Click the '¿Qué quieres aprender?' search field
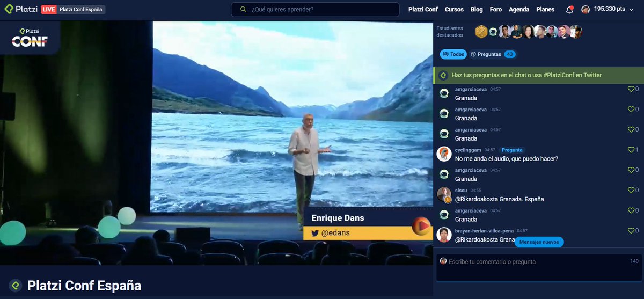This screenshot has height=299, width=644. pyautogui.click(x=315, y=10)
